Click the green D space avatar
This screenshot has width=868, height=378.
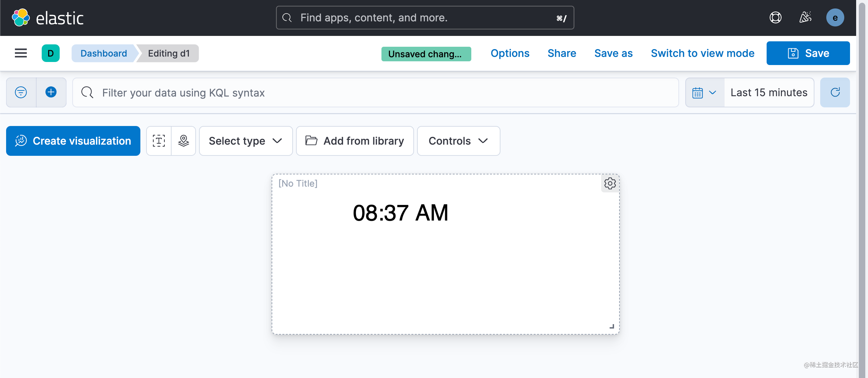[51, 53]
